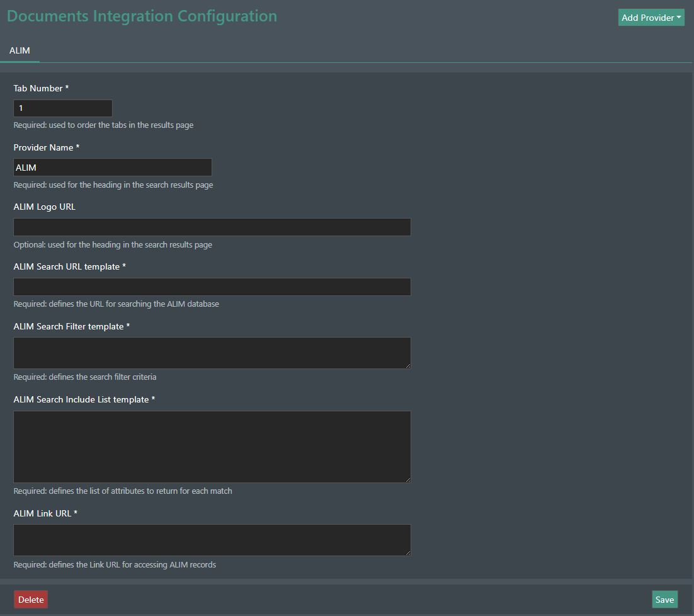Select the Tab Number required helper text
This screenshot has height=616, width=694.
click(103, 125)
